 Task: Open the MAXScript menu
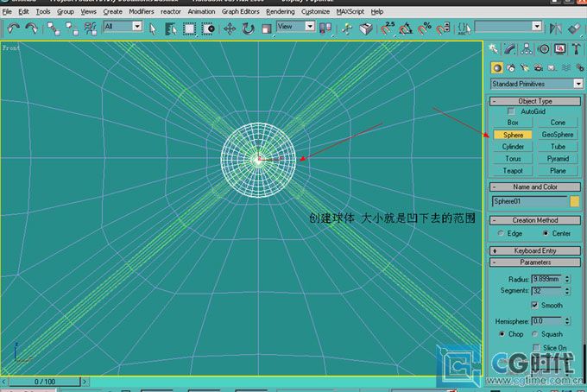pyautogui.click(x=350, y=11)
